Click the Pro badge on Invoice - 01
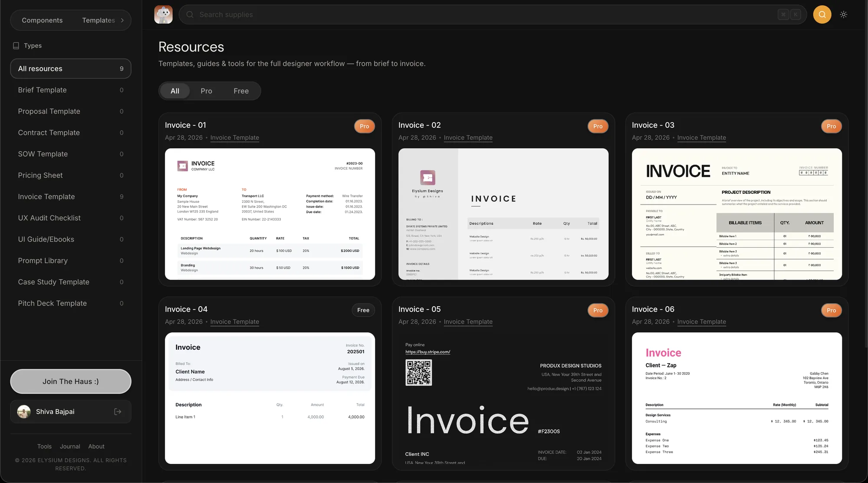Screen dimensions: 868x483 (x=364, y=126)
